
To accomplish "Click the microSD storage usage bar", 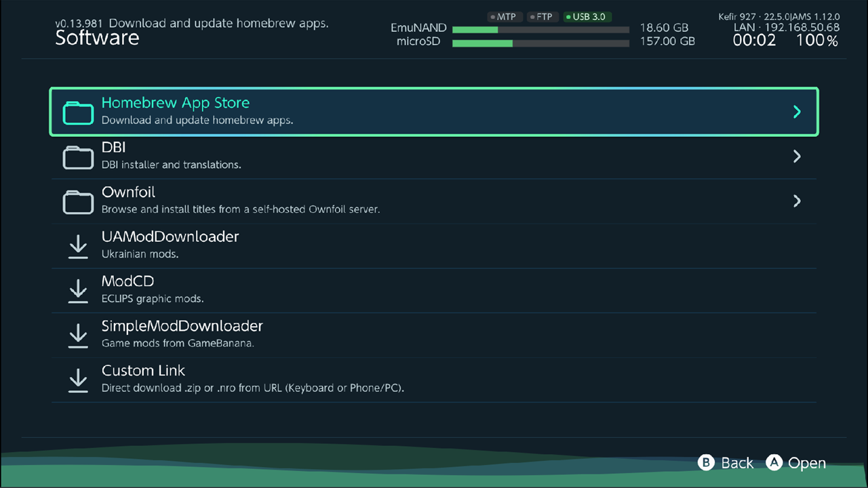I will pyautogui.click(x=540, y=43).
